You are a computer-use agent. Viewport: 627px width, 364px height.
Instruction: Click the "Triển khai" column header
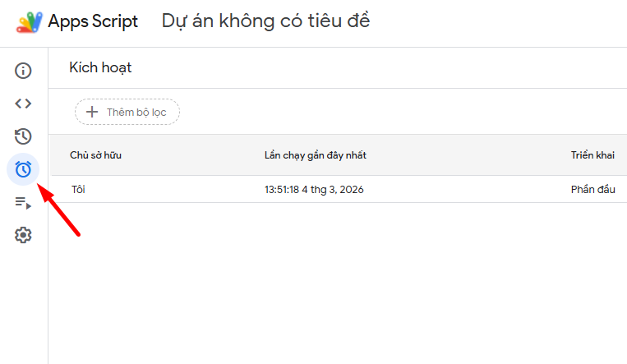click(593, 155)
